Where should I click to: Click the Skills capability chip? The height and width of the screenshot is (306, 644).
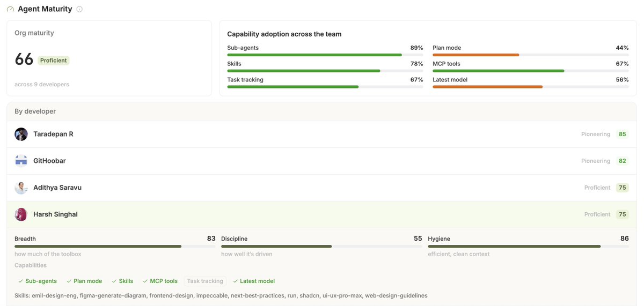(122, 281)
